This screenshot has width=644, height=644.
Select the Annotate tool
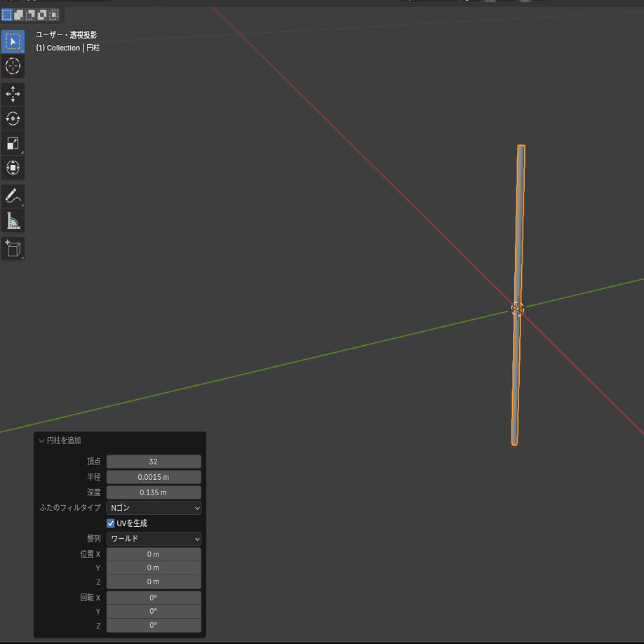coord(13,196)
